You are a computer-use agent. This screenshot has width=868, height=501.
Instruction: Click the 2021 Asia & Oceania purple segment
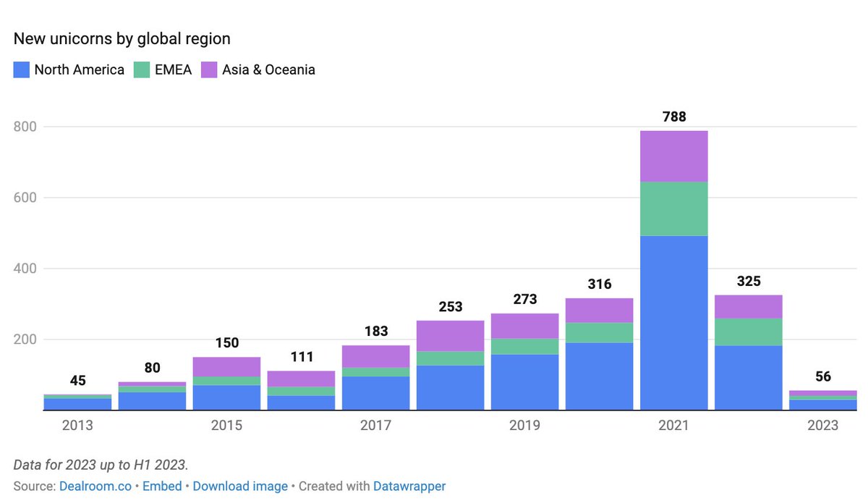674,156
